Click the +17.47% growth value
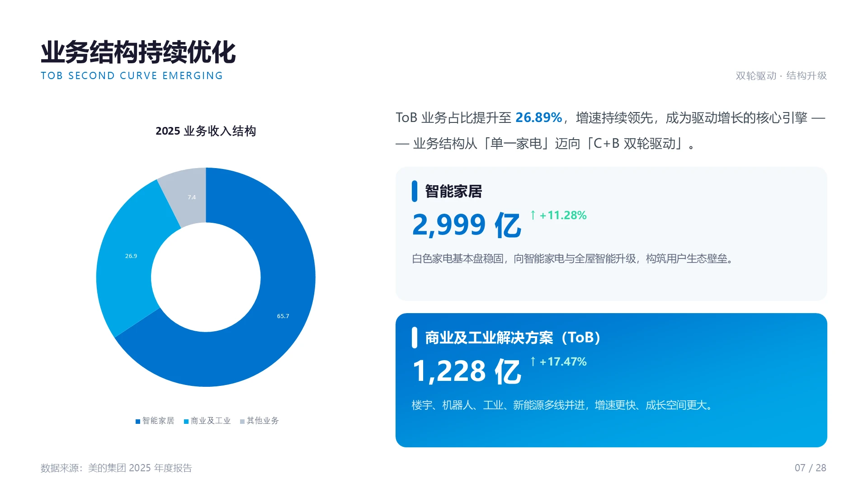Image resolution: width=868 pixels, height=488 pixels. point(563,361)
